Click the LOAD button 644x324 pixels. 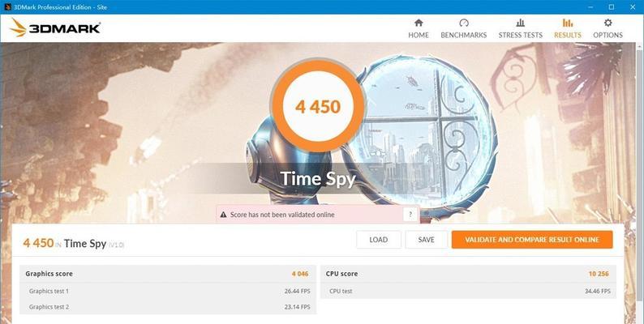pyautogui.click(x=379, y=240)
